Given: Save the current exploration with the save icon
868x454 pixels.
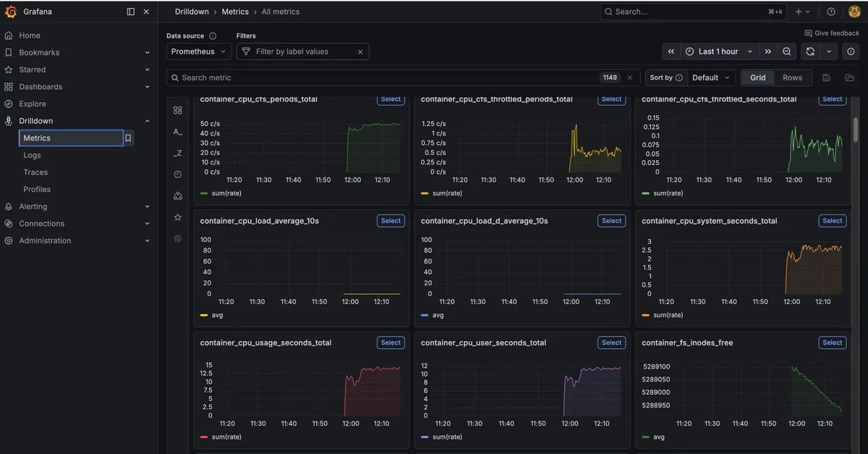Looking at the screenshot, I should point(826,77).
